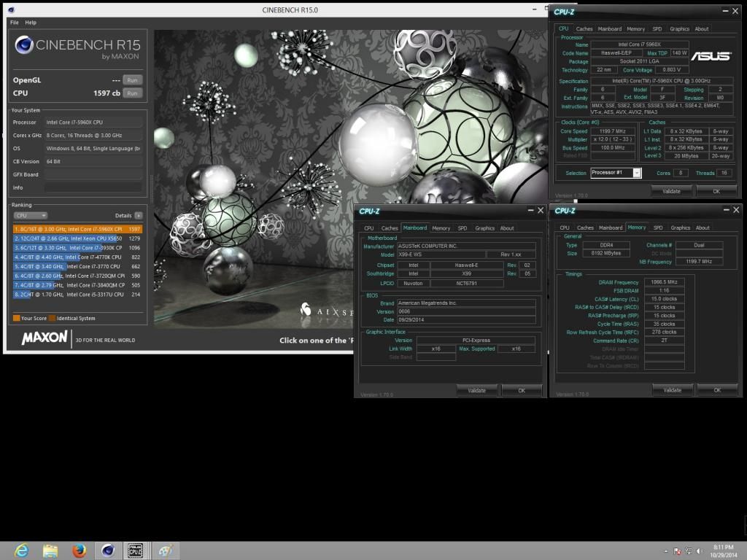Select the CPU-Z taskbar icon
Viewport: 747px width, 560px height.
click(x=136, y=551)
